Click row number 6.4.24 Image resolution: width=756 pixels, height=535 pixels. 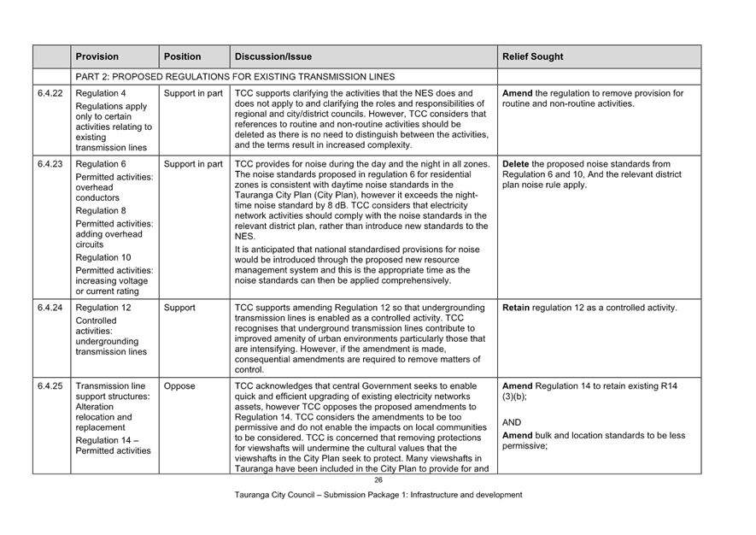click(x=50, y=308)
